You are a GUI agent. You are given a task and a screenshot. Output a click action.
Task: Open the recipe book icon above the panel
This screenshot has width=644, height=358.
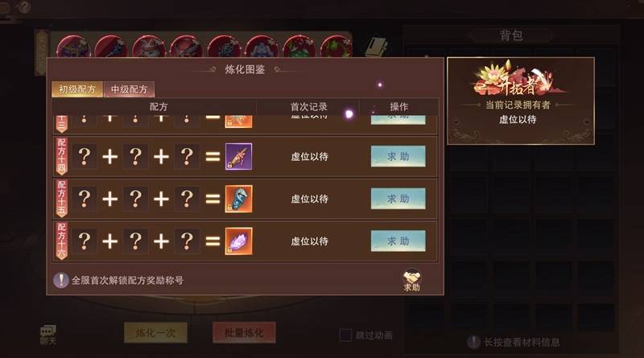pos(376,47)
